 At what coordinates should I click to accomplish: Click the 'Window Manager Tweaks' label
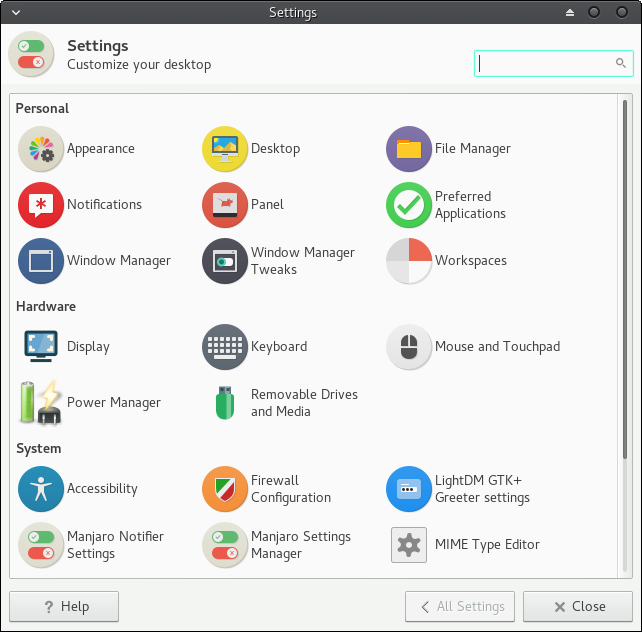(x=303, y=261)
